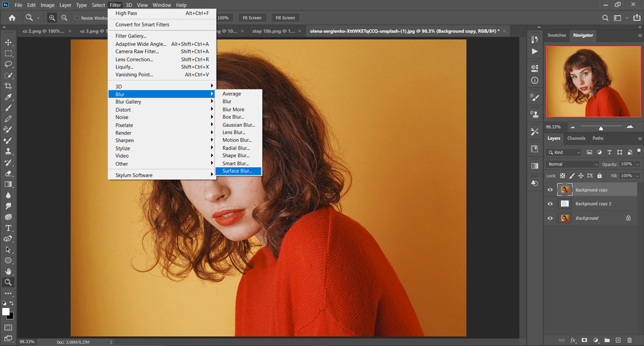This screenshot has height=346, width=644.
Task: Click the Fill Screen button
Action: click(285, 18)
